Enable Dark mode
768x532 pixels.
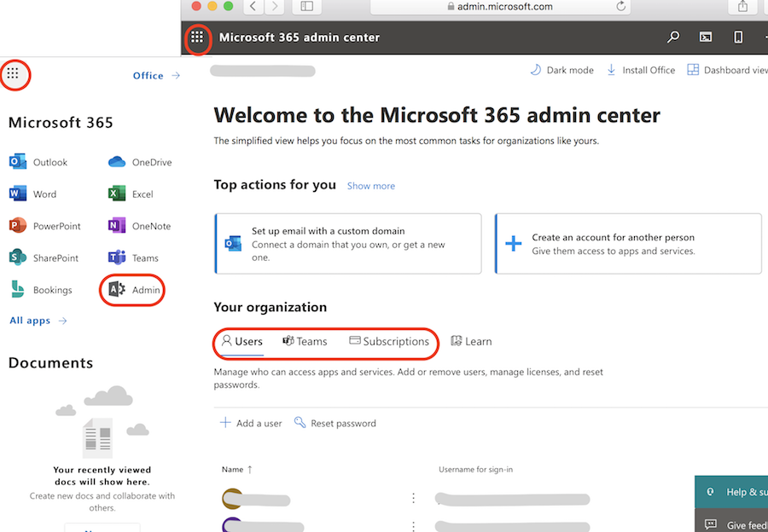pos(561,69)
